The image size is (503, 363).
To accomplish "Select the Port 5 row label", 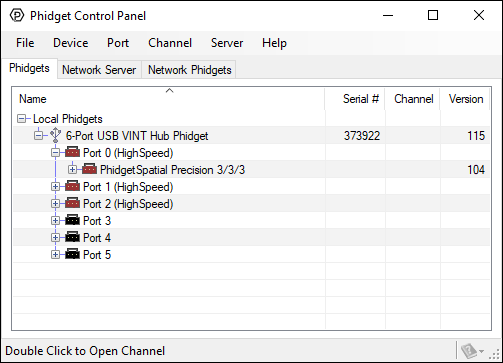I will pyautogui.click(x=97, y=255).
